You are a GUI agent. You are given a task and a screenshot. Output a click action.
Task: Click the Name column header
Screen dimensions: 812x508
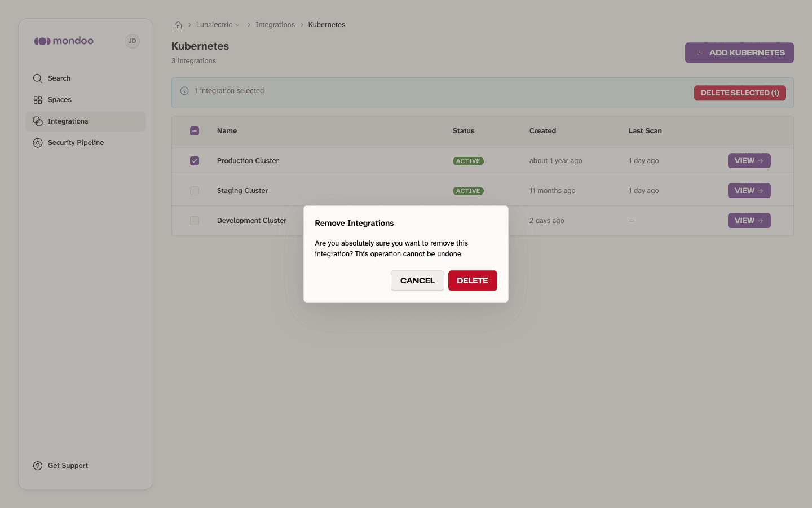[x=227, y=131]
